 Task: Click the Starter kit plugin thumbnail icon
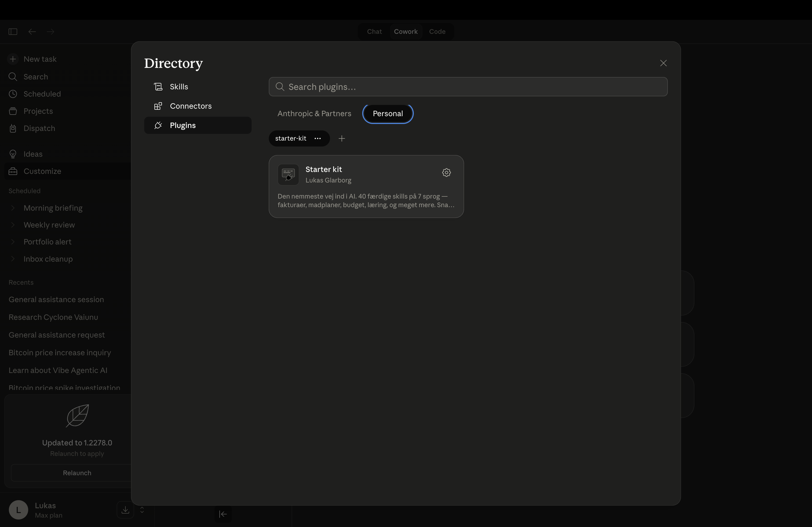[x=288, y=174]
